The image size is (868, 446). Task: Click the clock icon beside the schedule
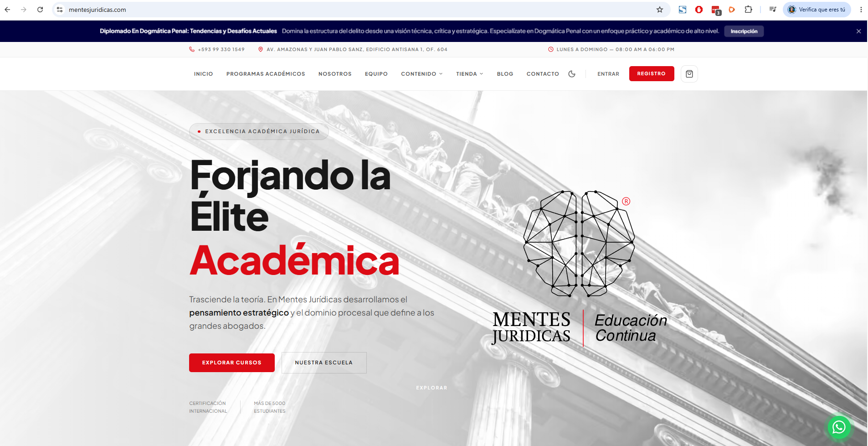pos(550,49)
